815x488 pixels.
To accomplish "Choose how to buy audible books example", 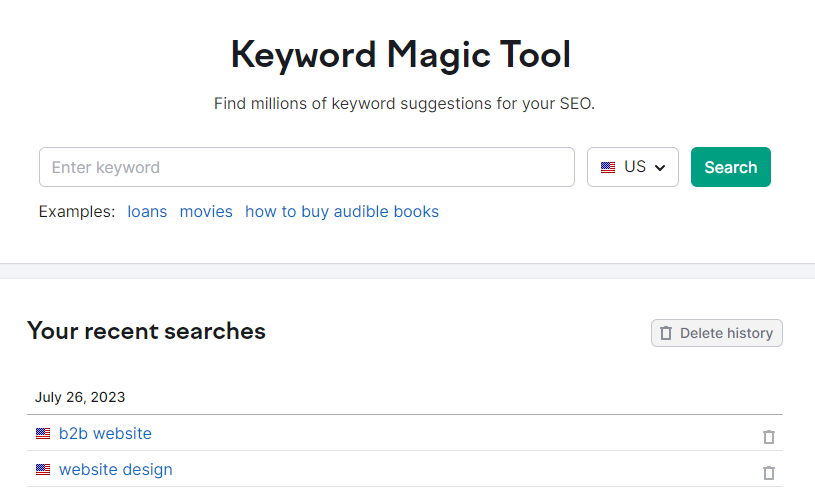I will point(341,212).
